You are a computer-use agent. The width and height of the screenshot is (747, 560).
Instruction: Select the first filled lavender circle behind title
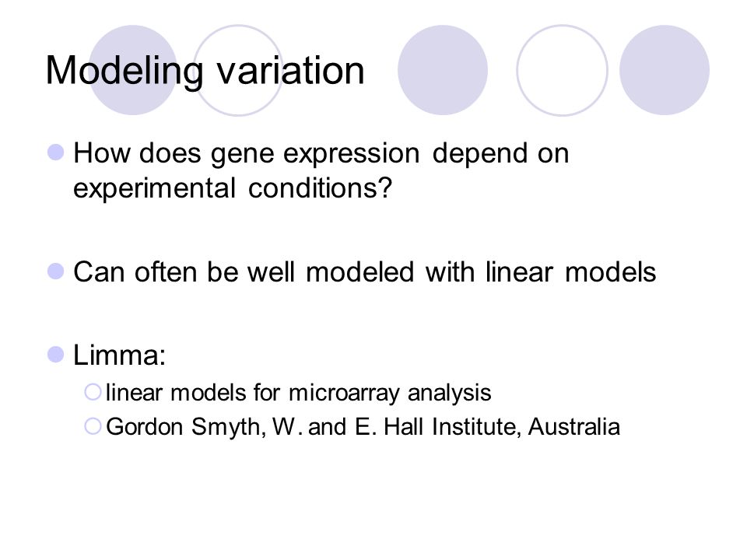click(x=133, y=70)
